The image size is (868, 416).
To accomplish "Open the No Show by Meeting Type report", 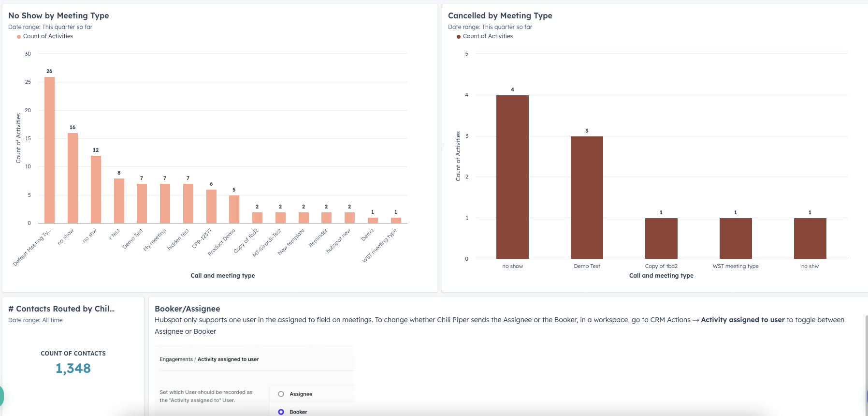I will 58,15.
